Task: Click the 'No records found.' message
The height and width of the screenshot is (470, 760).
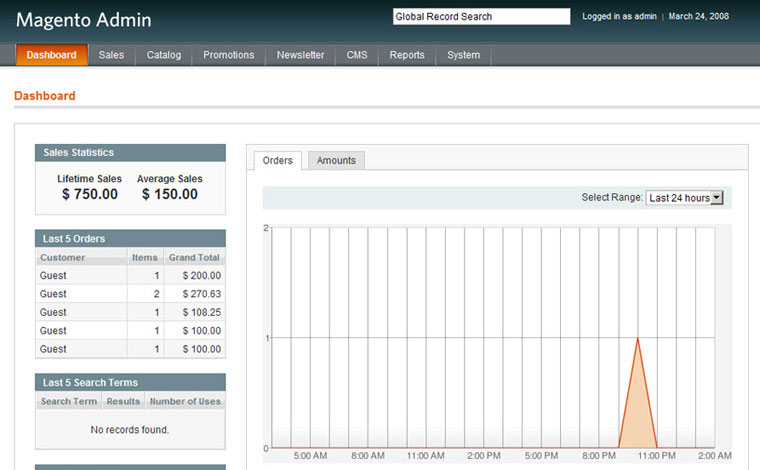Action: [x=130, y=430]
